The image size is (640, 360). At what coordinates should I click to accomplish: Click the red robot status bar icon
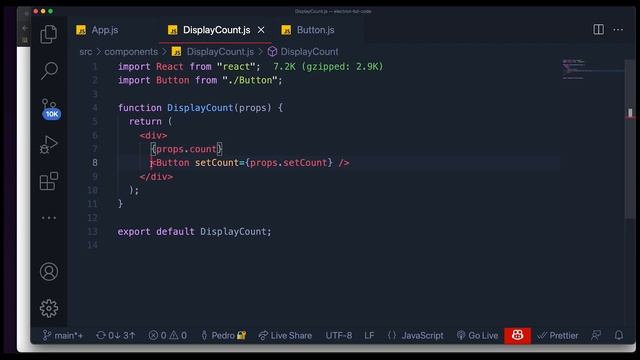tap(518, 336)
